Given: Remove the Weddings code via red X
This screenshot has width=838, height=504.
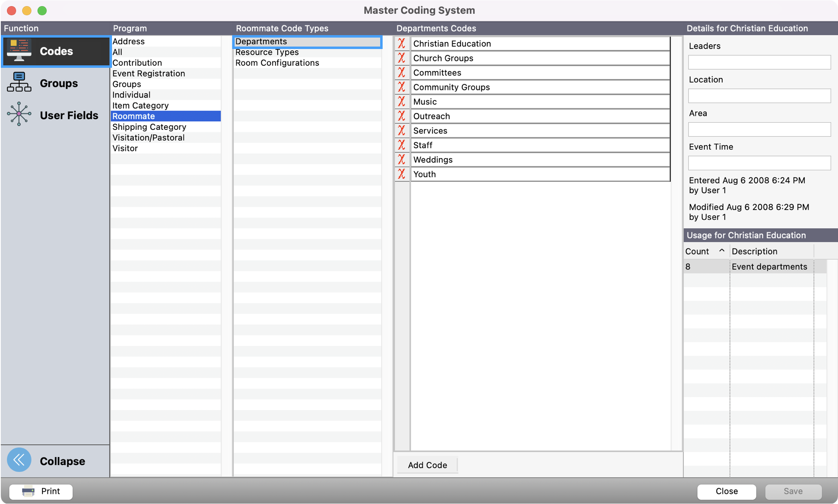Looking at the screenshot, I should click(x=402, y=160).
